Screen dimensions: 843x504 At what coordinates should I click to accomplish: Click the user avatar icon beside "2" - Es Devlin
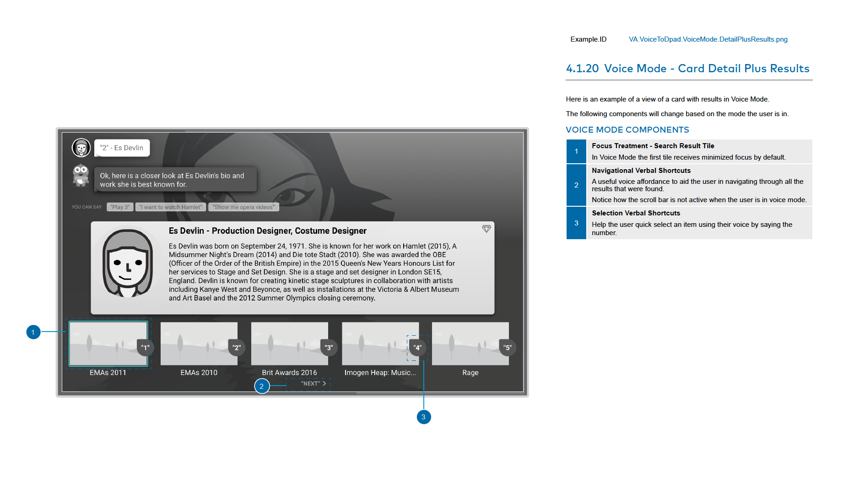(x=81, y=148)
